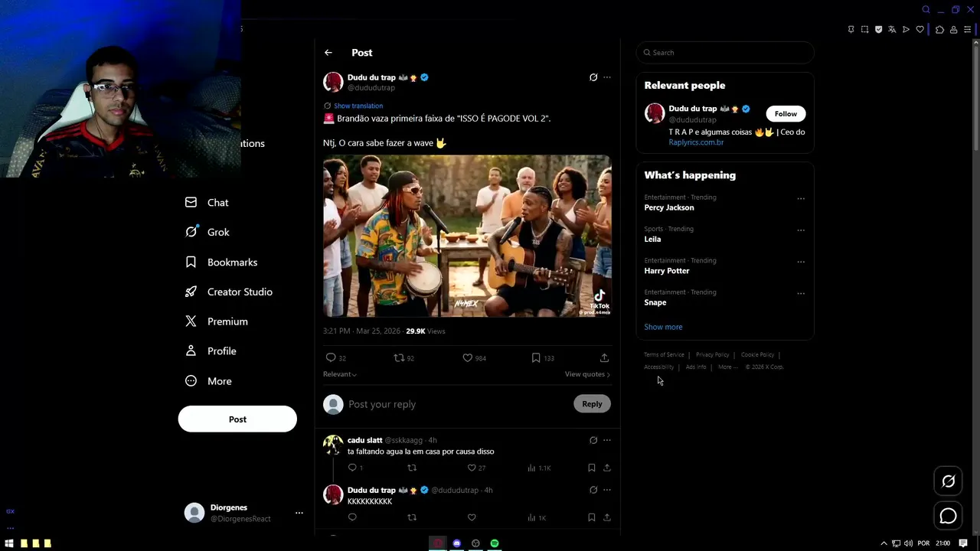The image size is (980, 551).
Task: Open Grok from the left sidebar
Action: pos(207,232)
